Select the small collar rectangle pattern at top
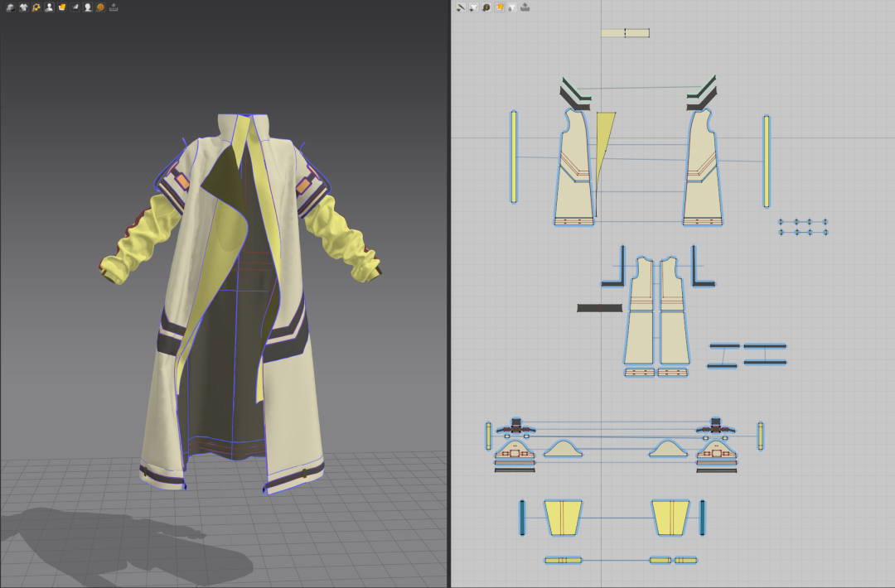This screenshot has width=895, height=588. point(625,33)
